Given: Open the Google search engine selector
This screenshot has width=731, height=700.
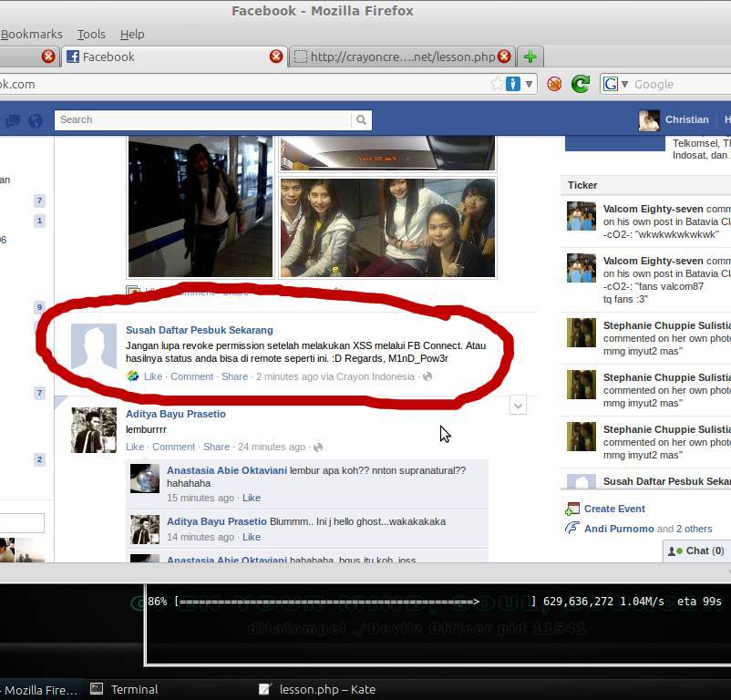Looking at the screenshot, I should coord(615,84).
